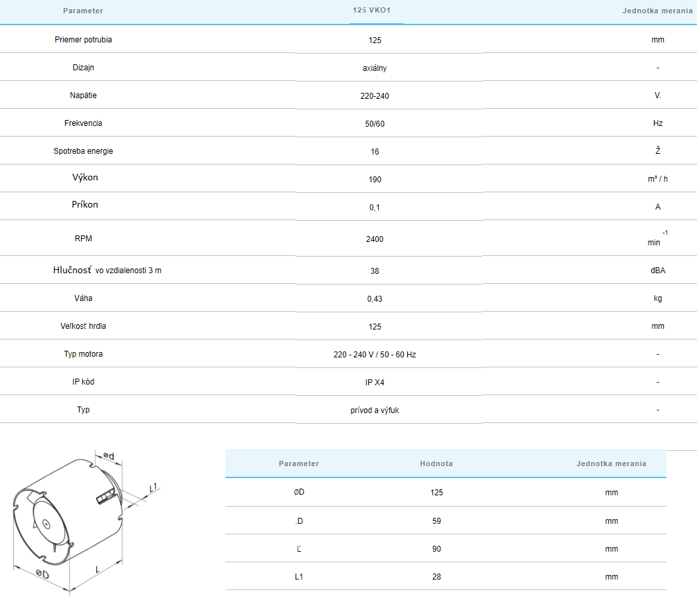Screen dimensions: 697x616
Task: Select the 59 value in dimensions table
Action: click(436, 521)
